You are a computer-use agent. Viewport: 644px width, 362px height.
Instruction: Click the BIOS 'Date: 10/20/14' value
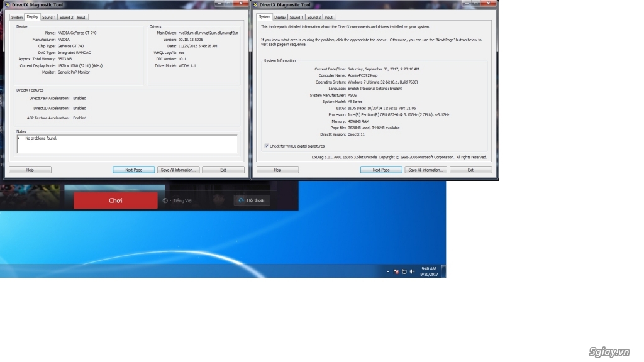382,108
